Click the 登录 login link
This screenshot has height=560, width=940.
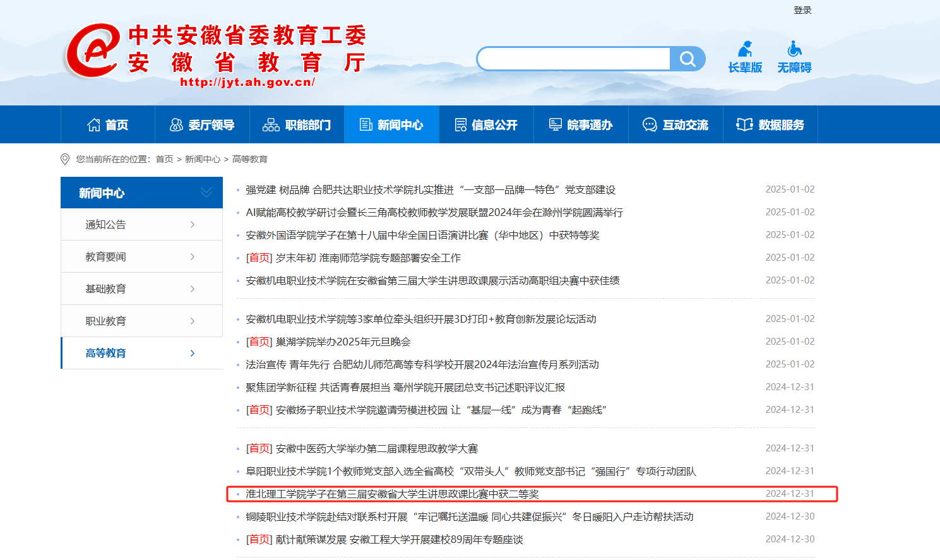pyautogui.click(x=802, y=10)
